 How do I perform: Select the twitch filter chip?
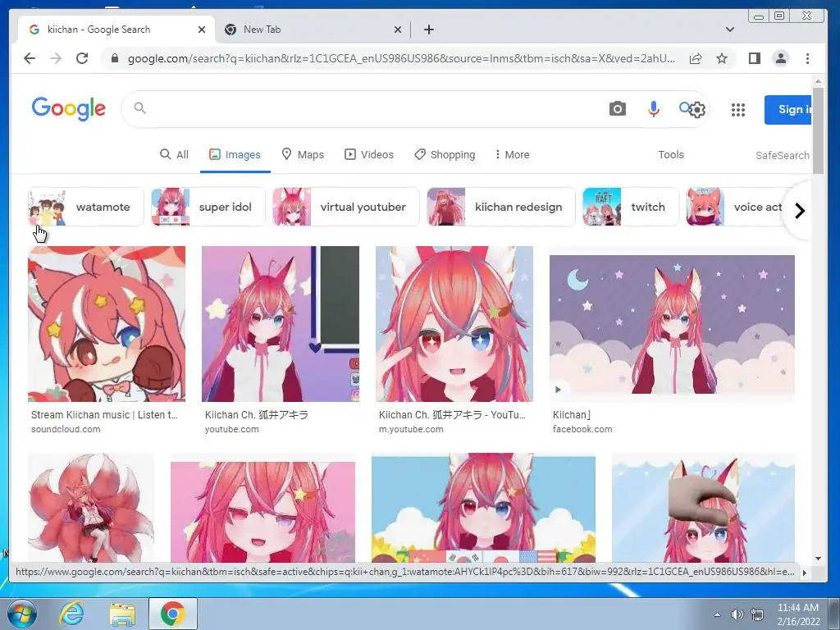pos(630,207)
